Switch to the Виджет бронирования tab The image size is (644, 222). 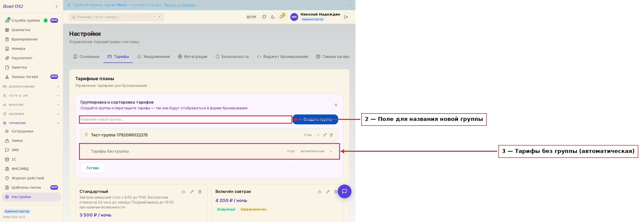click(282, 57)
